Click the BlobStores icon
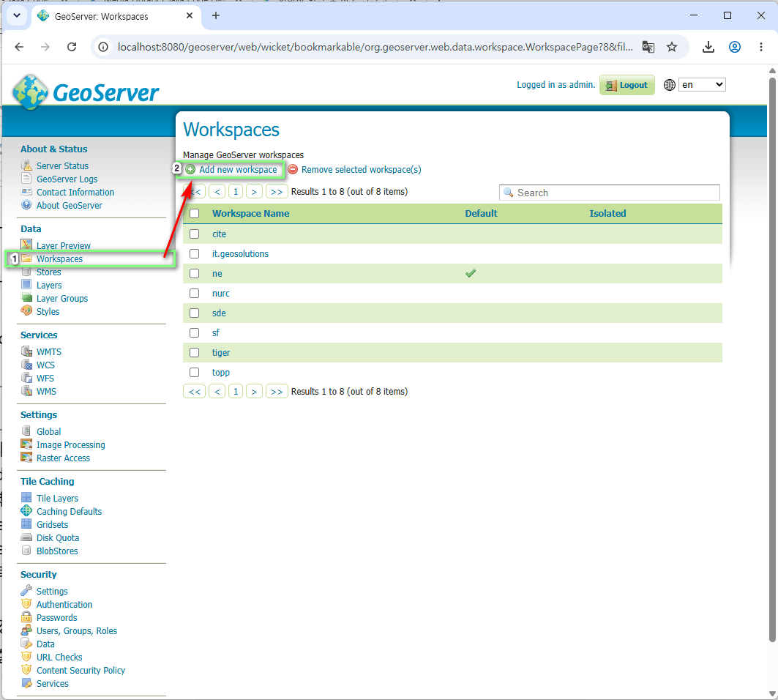778x700 pixels. pyautogui.click(x=26, y=550)
